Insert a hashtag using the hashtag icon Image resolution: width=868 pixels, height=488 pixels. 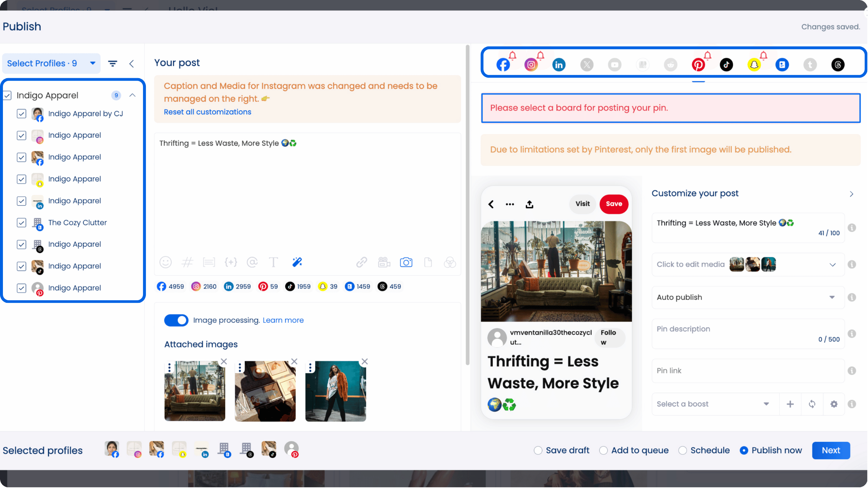point(188,262)
